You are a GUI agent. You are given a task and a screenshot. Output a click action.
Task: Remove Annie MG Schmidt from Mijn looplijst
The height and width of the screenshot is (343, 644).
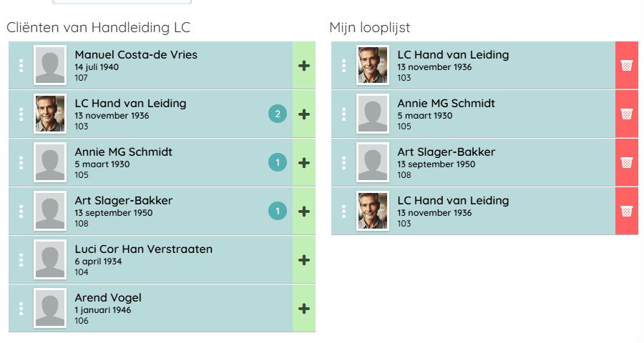626,114
